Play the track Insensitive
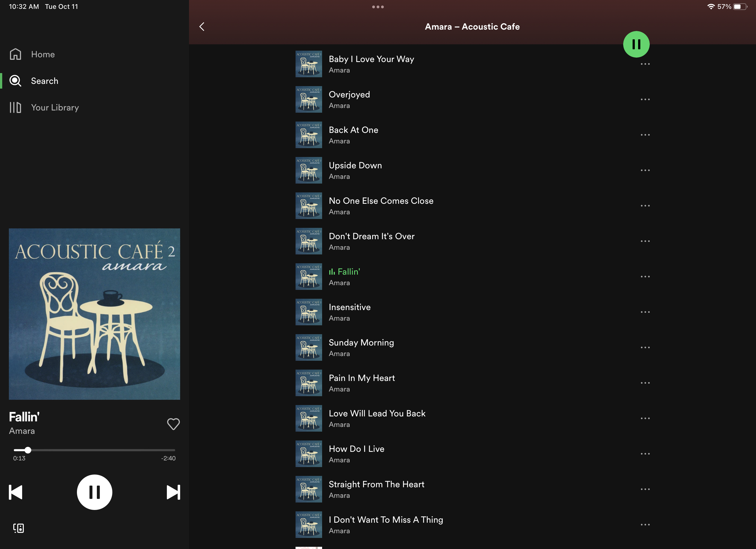Viewport: 756px width, 549px height. (x=472, y=312)
